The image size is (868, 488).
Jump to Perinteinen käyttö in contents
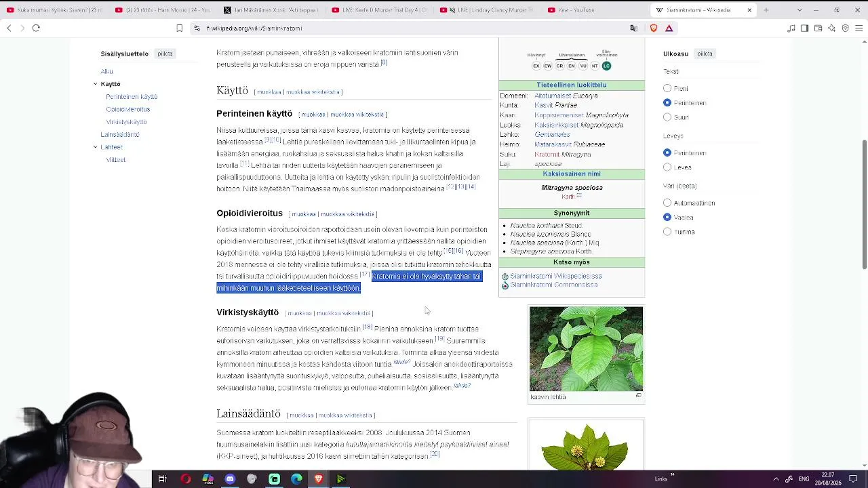pyautogui.click(x=132, y=97)
